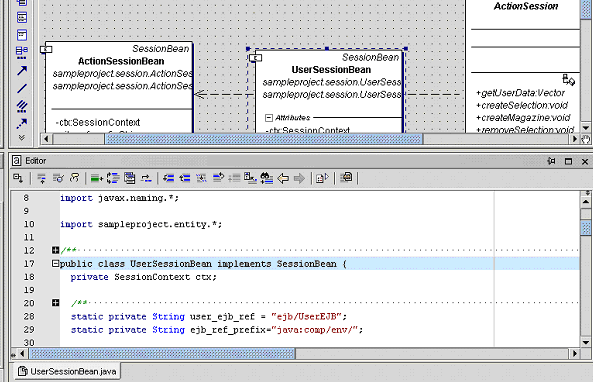Click the refresh-style editor toolbar icon
The image size is (593, 382).
[x=75, y=178]
